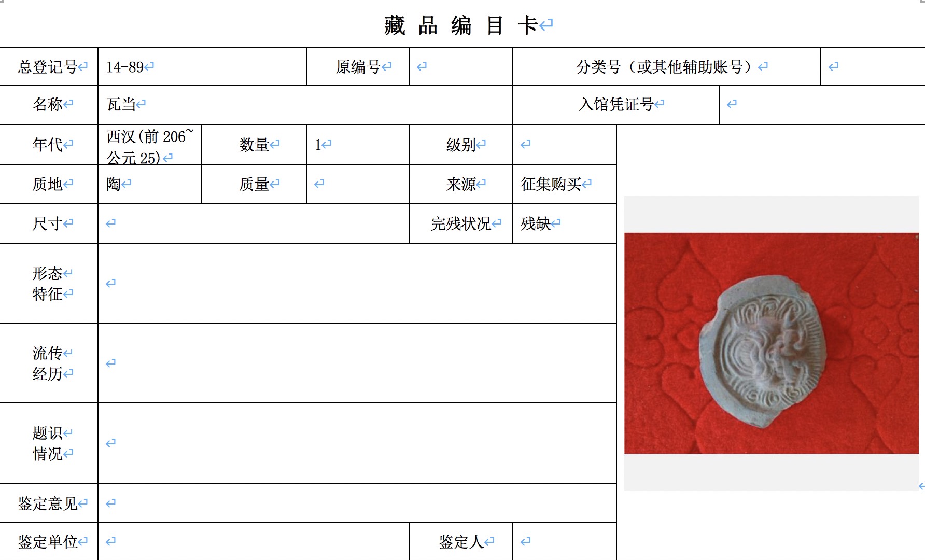The height and width of the screenshot is (560, 925).
Task: Click the empty field next to 级别
Action: pos(565,145)
